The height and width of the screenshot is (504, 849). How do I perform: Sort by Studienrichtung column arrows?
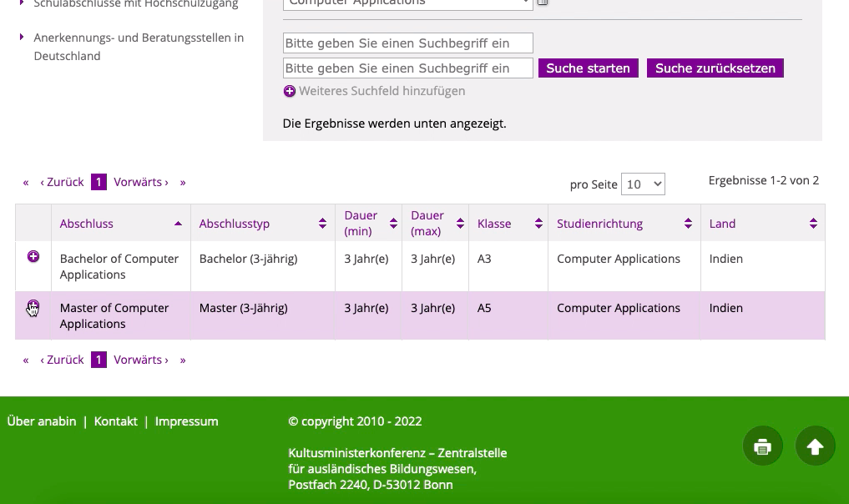688,224
